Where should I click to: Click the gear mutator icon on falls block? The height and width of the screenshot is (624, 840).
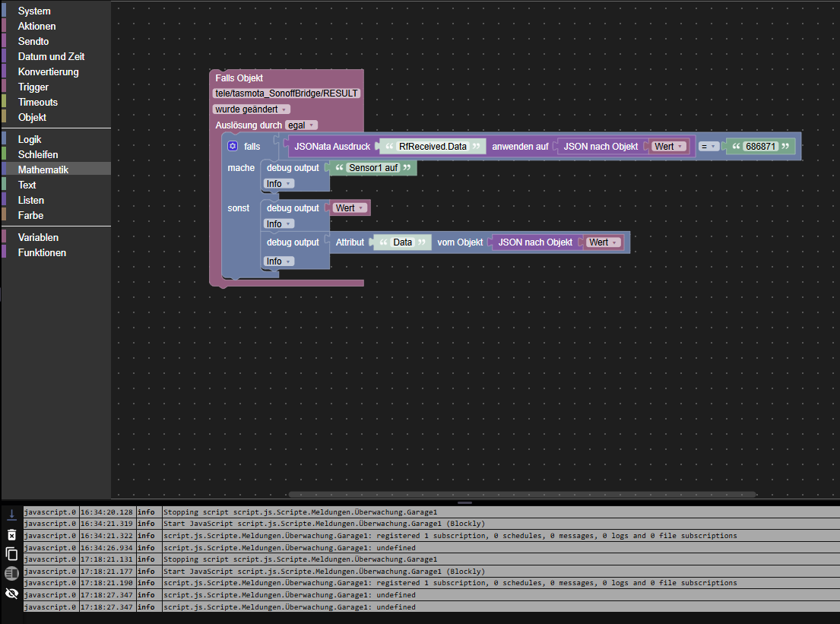[233, 146]
